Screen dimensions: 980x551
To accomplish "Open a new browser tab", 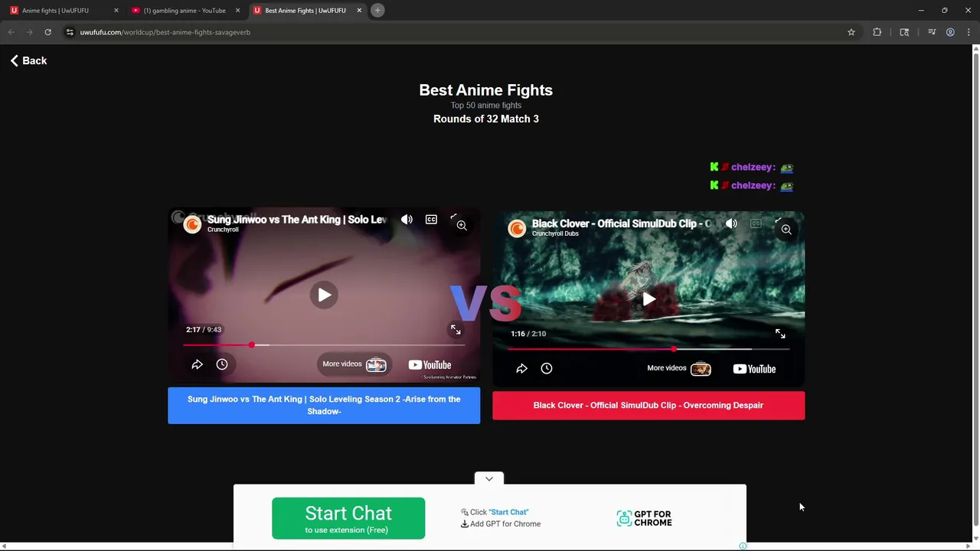I will pyautogui.click(x=377, y=11).
